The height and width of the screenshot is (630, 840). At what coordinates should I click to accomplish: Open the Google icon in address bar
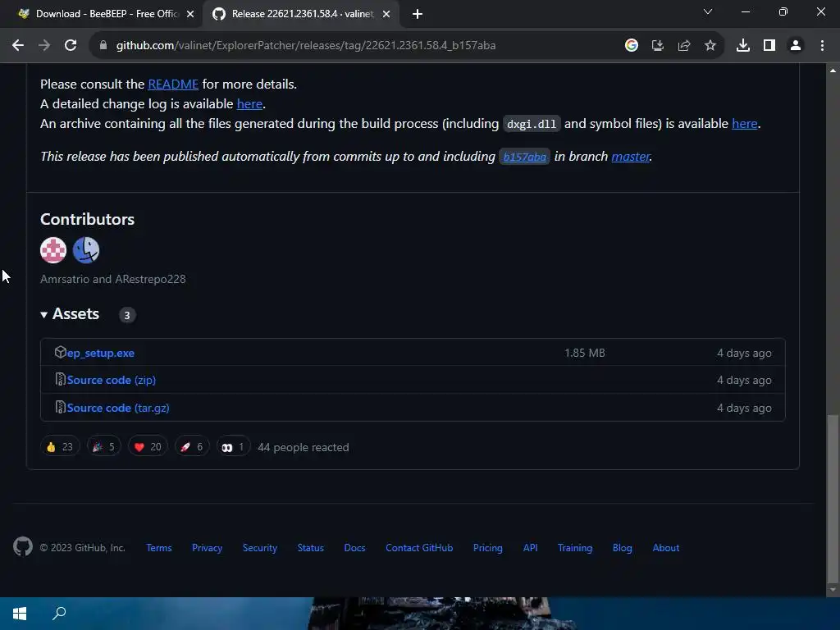click(631, 46)
